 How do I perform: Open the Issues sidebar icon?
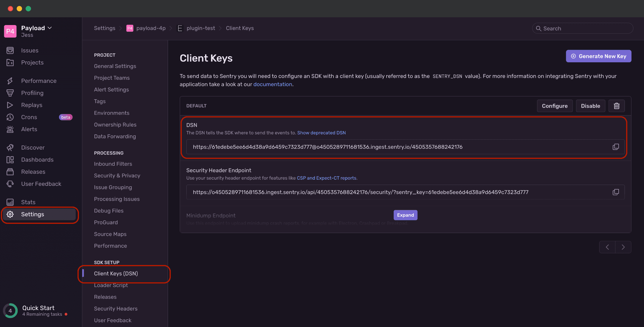(10, 50)
